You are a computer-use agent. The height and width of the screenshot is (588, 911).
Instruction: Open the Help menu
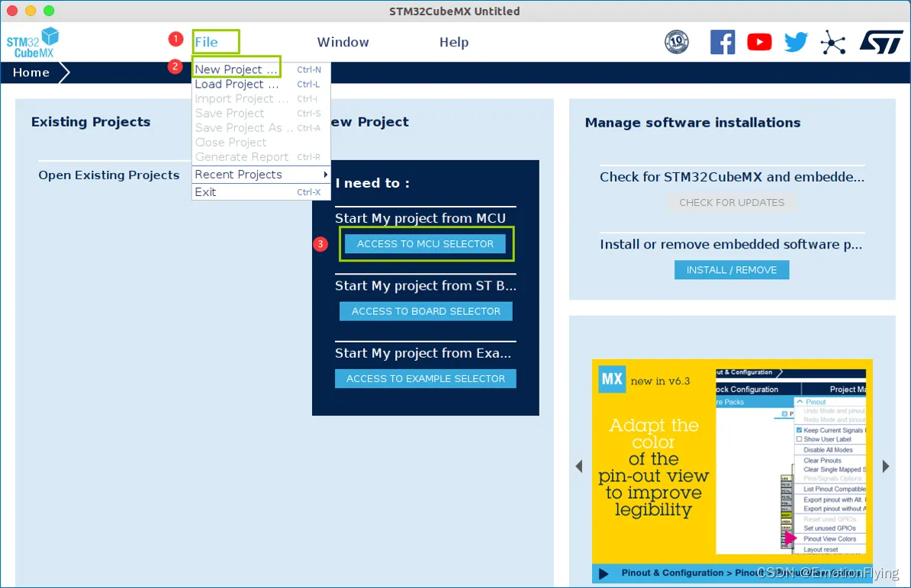click(x=454, y=42)
